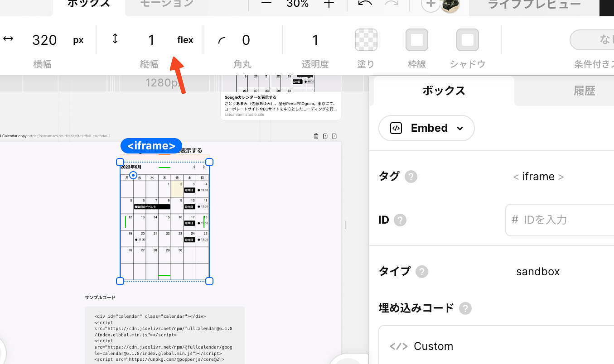Change the height unit flex
The width and height of the screenshot is (614, 364).
coord(185,40)
